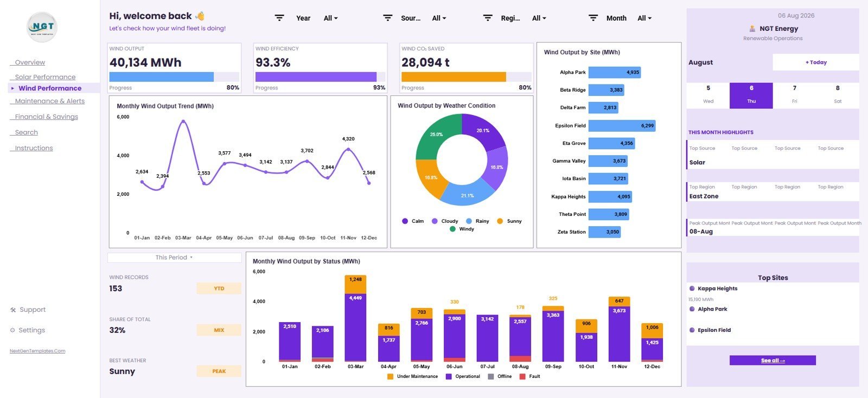The image size is (868, 398).
Task: Click the filter icon beside Region
Action: point(488,18)
